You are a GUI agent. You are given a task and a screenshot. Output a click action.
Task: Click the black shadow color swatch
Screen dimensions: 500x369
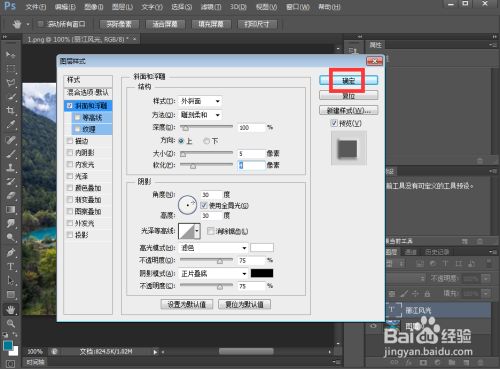pos(262,273)
